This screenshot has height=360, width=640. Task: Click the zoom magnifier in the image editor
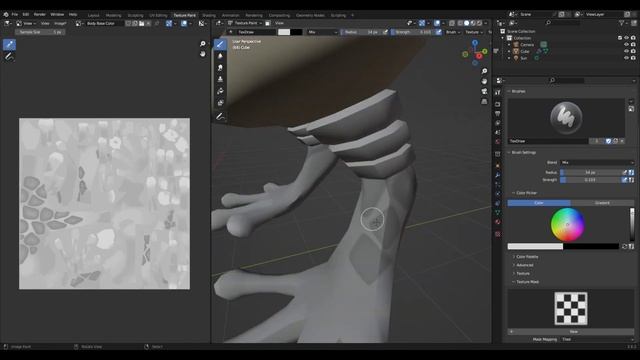pos(203,44)
